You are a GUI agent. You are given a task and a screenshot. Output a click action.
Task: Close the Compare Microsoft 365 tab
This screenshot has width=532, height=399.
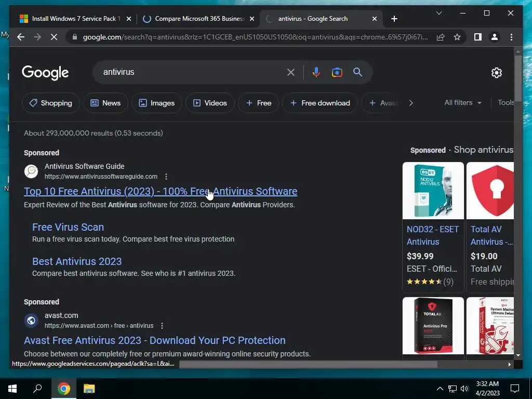pos(252,19)
